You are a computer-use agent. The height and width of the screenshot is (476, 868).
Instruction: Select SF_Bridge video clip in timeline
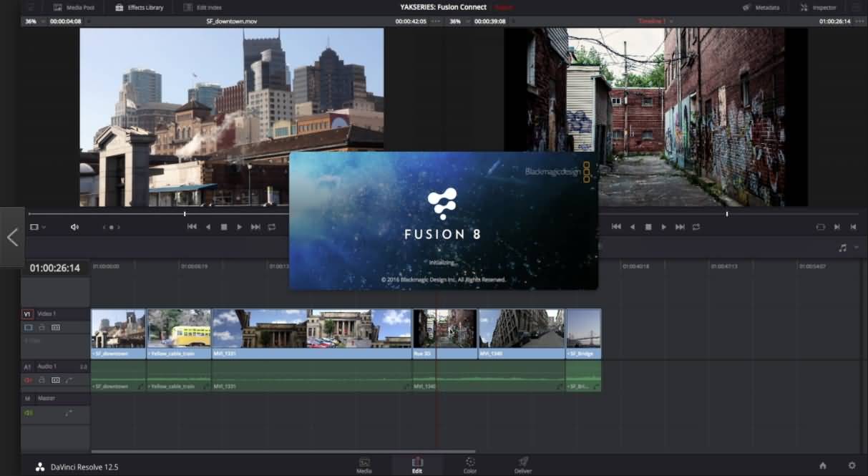pyautogui.click(x=584, y=334)
